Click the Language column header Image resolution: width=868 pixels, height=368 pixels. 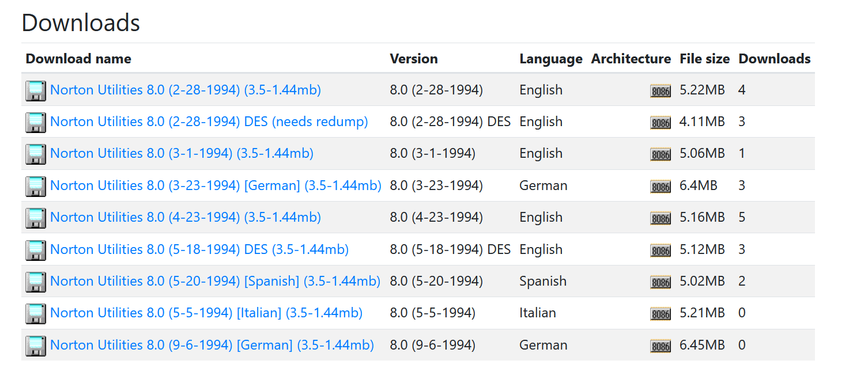point(551,59)
